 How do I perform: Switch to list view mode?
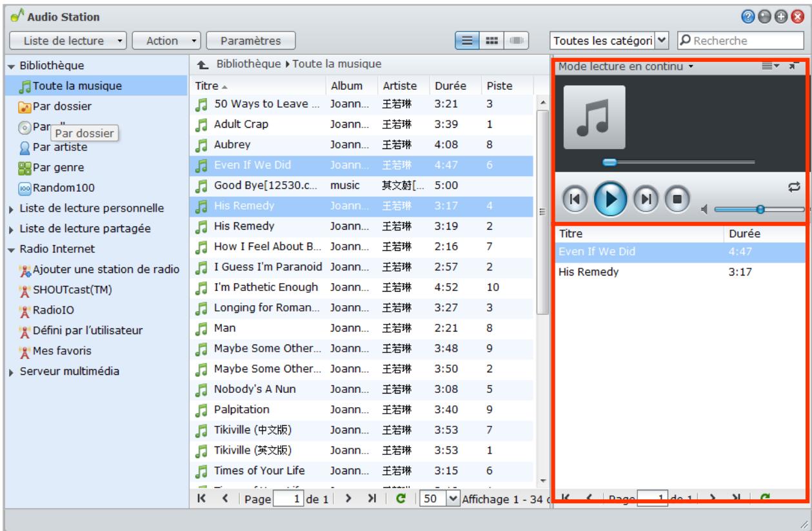point(466,41)
